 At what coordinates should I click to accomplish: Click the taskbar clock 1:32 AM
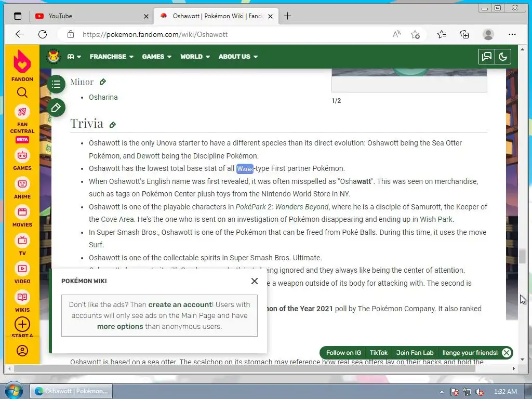tap(505, 392)
